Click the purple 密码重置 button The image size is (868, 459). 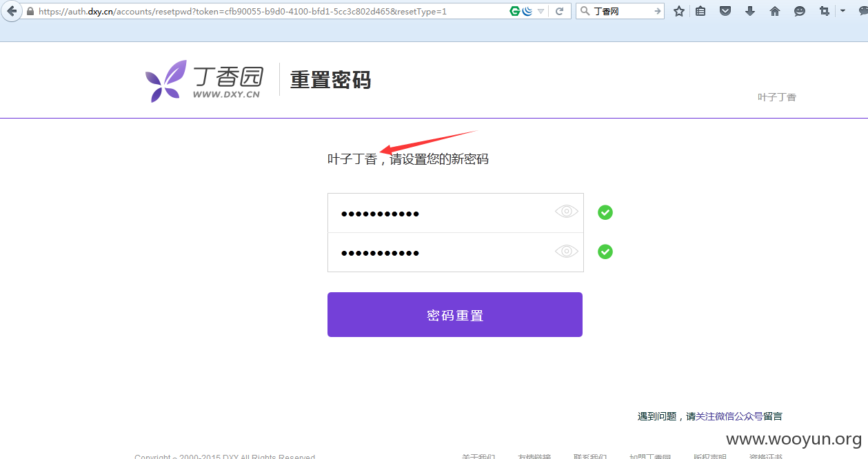tap(455, 315)
